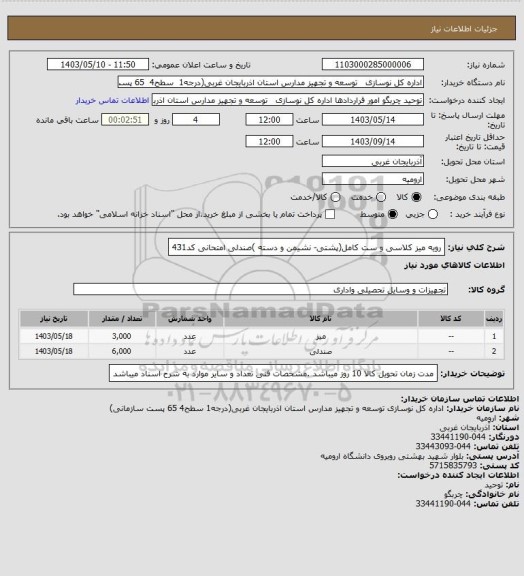The width and height of the screenshot is (524, 576).
Task: Click the response deadline date 1403/05/14
Action: [x=373, y=120]
